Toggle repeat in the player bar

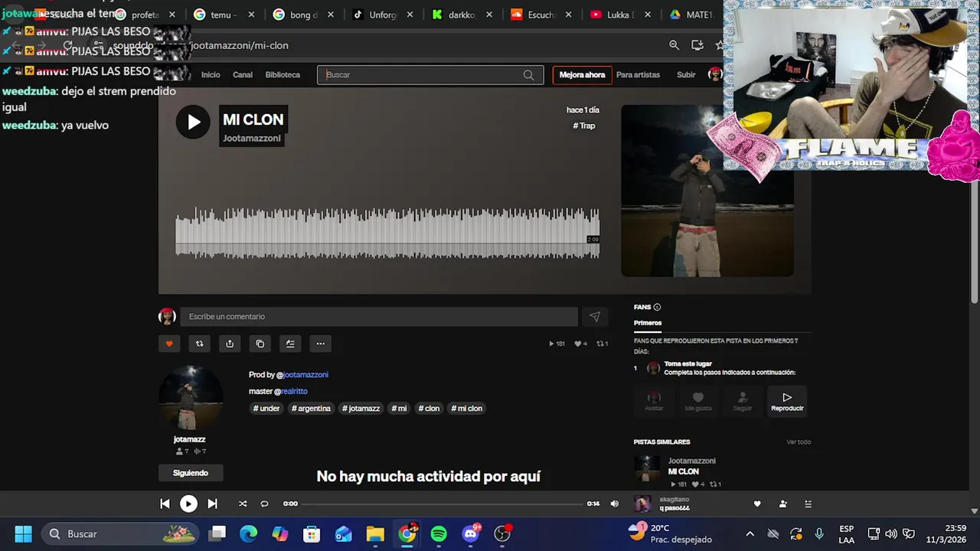pyautogui.click(x=265, y=504)
